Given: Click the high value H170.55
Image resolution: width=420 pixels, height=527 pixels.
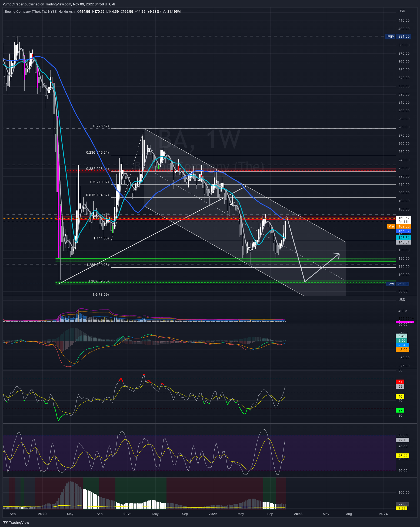Looking at the screenshot, I should 98,12.
